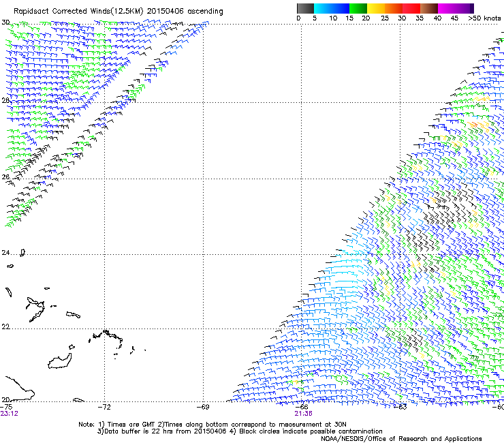Image resolution: width=504 pixels, height=443 pixels.
Task: Click the gray 0-5 knots legend swatch
Action: click(305, 8)
